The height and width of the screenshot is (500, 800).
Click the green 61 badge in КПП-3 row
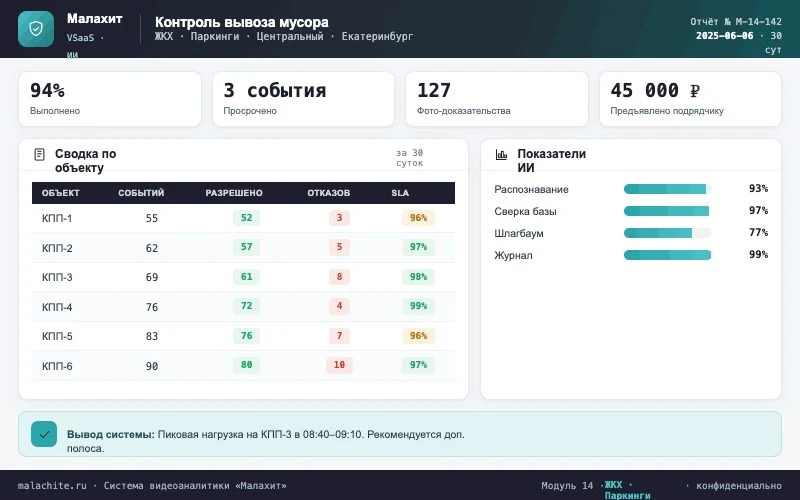coord(246,277)
